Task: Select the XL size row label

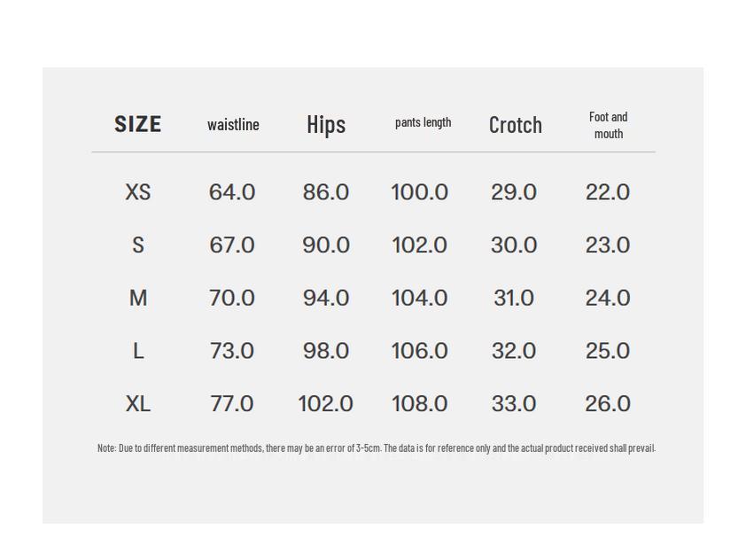Action: [x=137, y=404]
